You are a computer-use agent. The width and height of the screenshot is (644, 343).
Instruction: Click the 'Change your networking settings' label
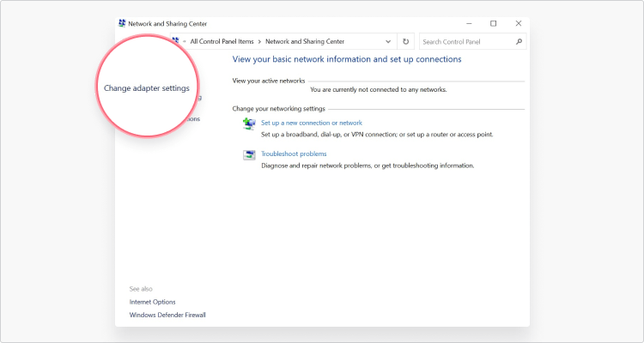point(279,109)
